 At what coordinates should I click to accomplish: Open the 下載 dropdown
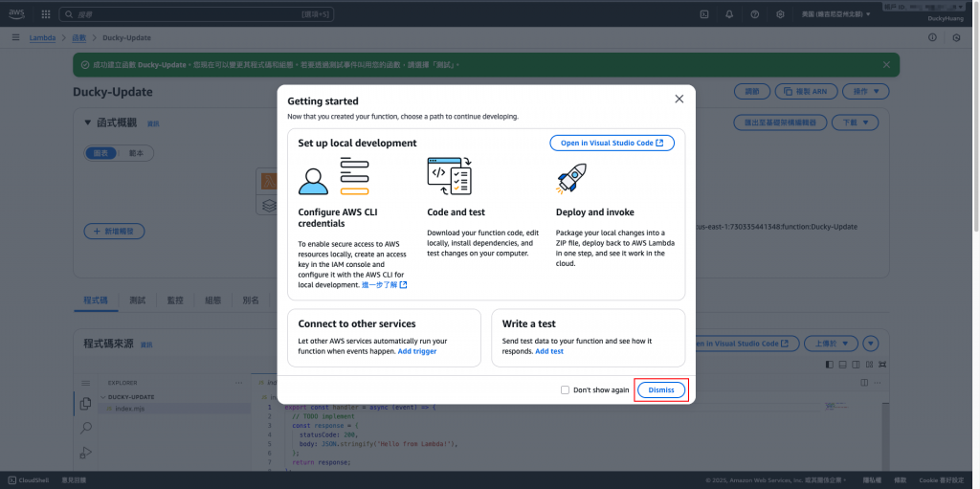(855, 122)
